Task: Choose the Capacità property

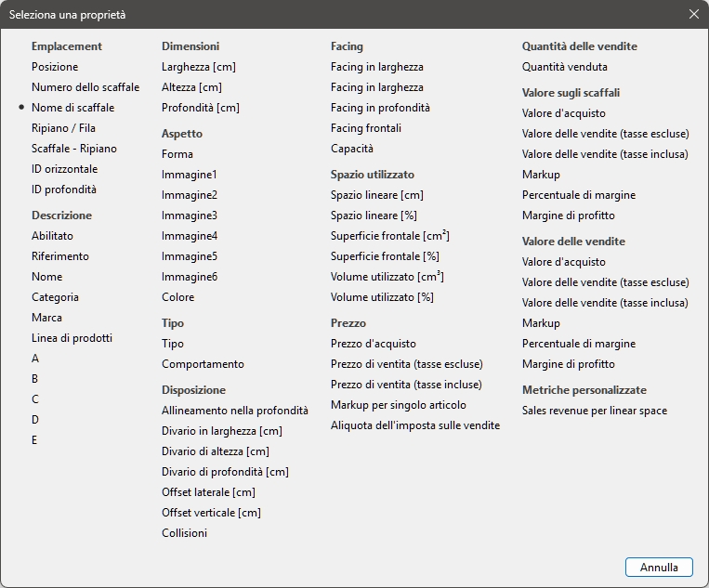Action: click(x=351, y=149)
